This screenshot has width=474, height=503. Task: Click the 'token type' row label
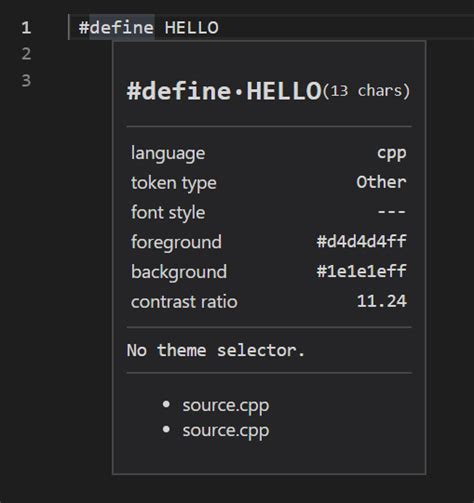point(174,183)
